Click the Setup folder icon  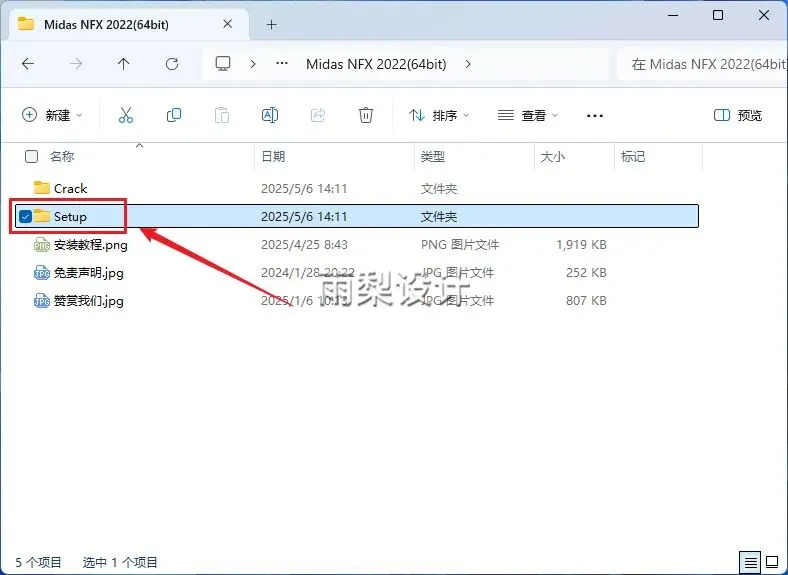point(42,216)
